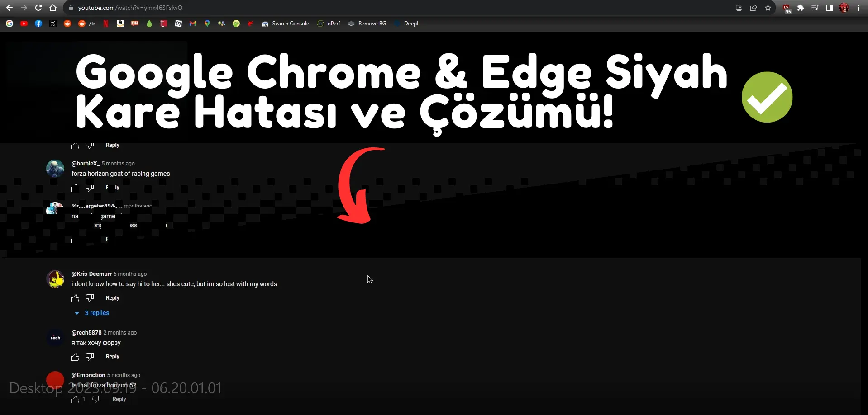868x415 pixels.
Task: Focus the address bar showing youtube.com URL
Action: 398,8
